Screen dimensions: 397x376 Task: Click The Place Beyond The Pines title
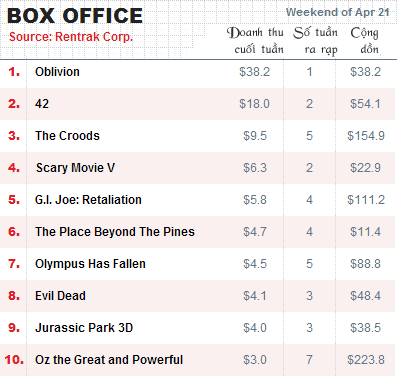115,232
